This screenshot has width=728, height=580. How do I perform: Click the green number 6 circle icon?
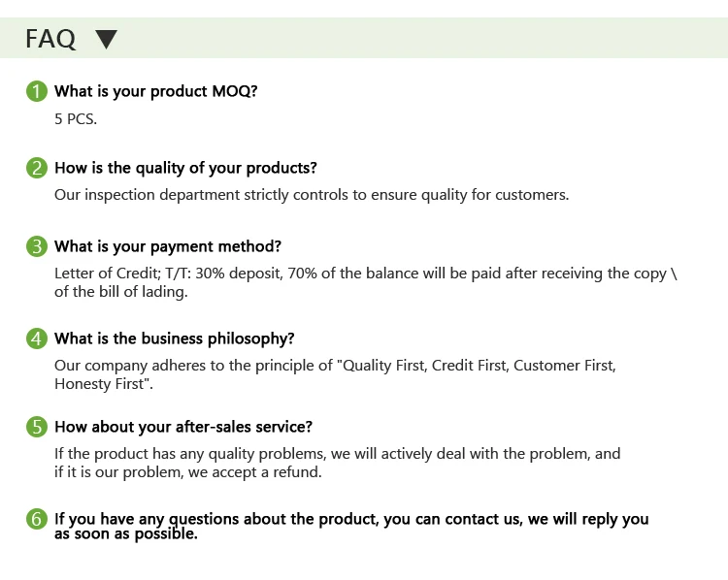36,520
